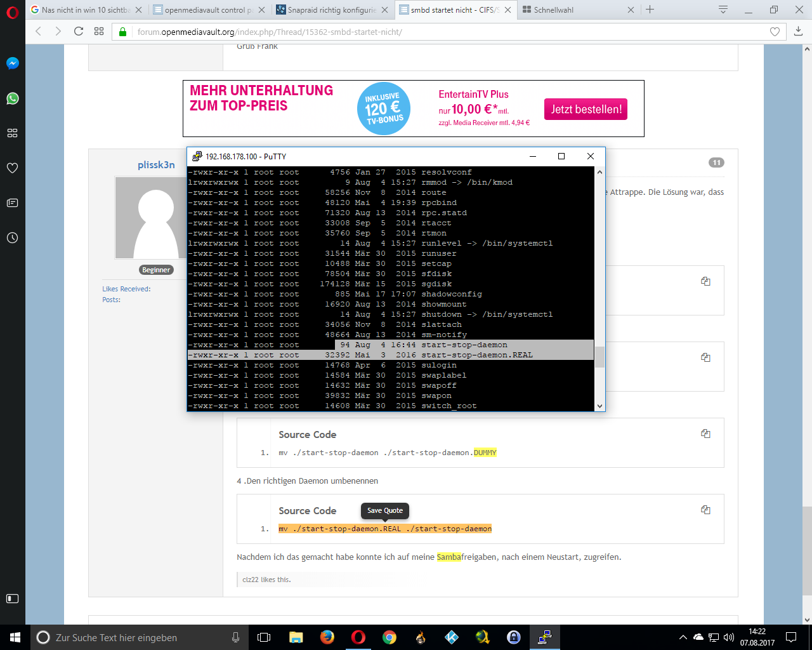The height and width of the screenshot is (650, 812).
Task: Open History clock in Opera sidebar
Action: [x=12, y=238]
